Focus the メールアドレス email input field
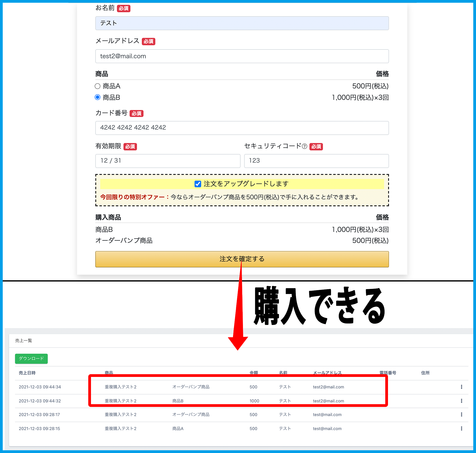 click(x=242, y=56)
